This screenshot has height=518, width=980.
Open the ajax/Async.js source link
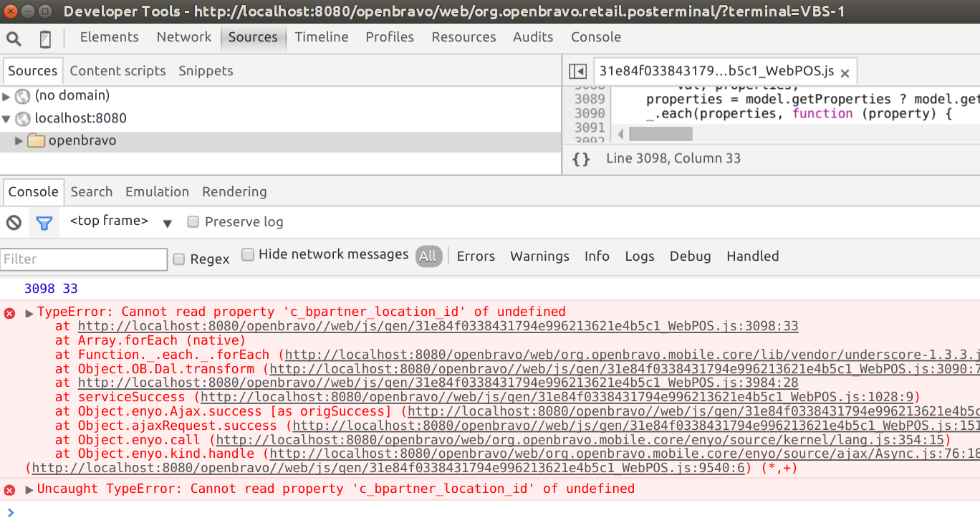coord(625,454)
